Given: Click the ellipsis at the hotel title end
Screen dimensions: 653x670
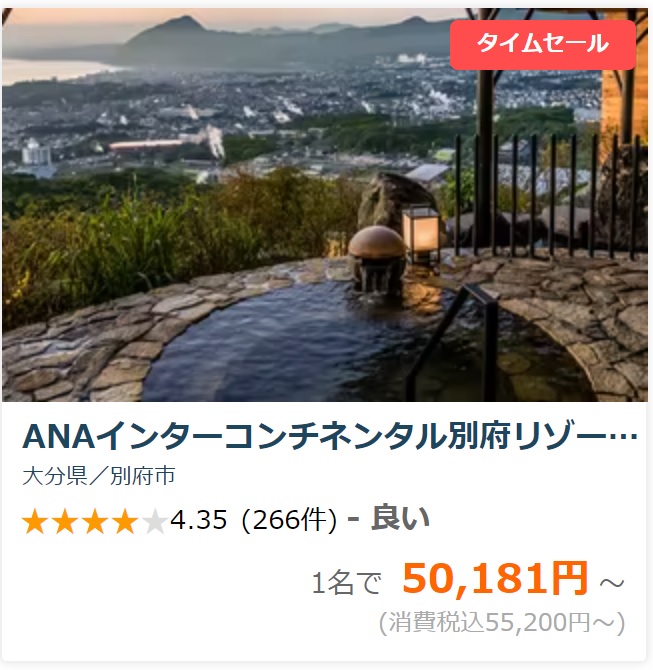Looking at the screenshot, I should tap(623, 438).
